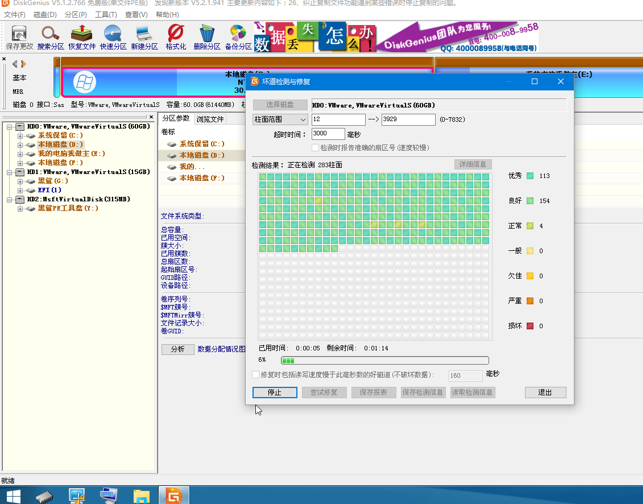Click the 超时时间 input field showing 3000

coord(327,134)
